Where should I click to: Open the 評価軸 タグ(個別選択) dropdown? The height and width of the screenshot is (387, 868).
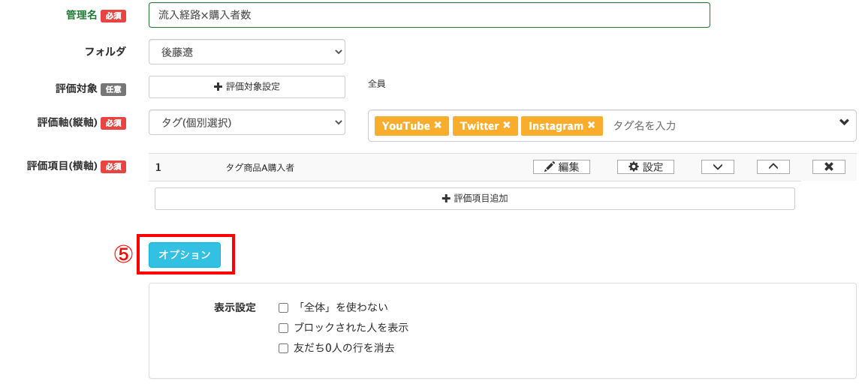[246, 122]
